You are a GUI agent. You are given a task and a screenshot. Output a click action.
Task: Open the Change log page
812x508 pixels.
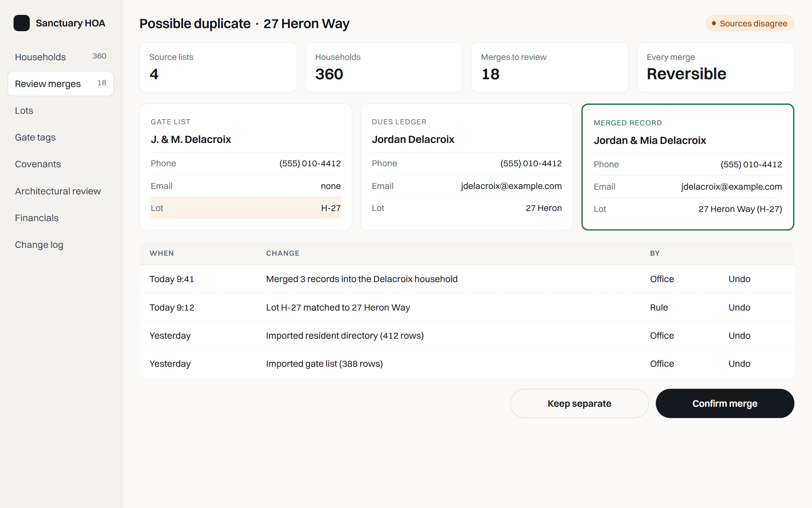[61, 245]
